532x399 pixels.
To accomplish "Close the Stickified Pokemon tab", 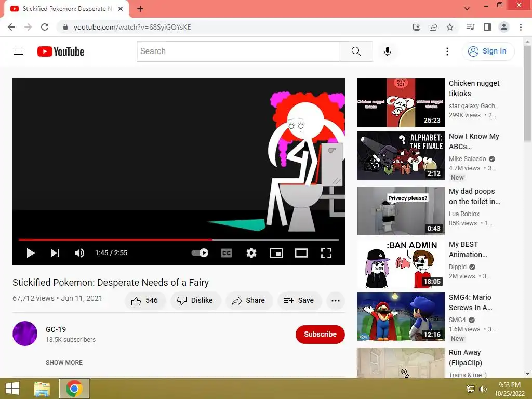I will tap(121, 9).
